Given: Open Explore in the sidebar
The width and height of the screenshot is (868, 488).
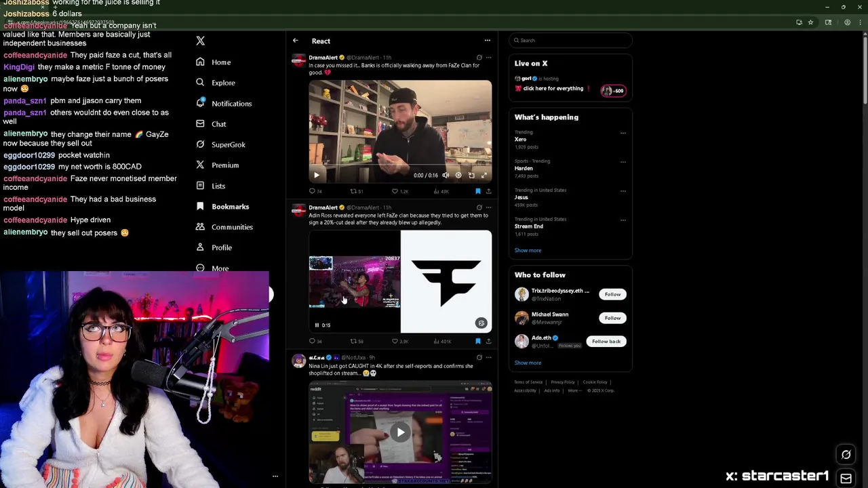Looking at the screenshot, I should (223, 83).
